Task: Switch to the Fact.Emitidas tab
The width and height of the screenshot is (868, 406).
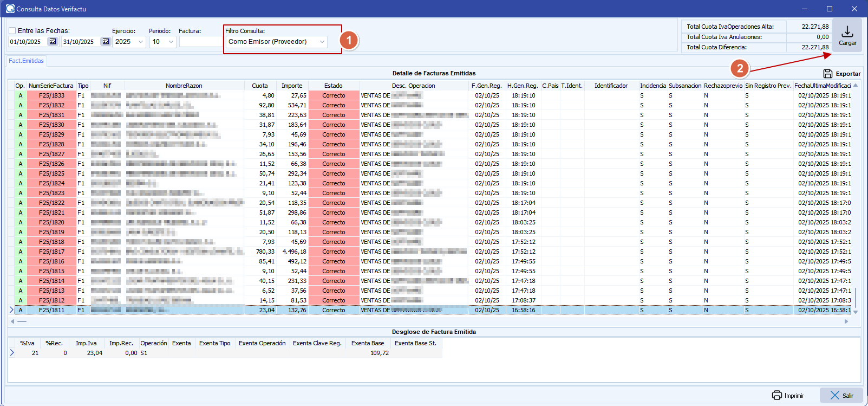Action: [x=26, y=61]
